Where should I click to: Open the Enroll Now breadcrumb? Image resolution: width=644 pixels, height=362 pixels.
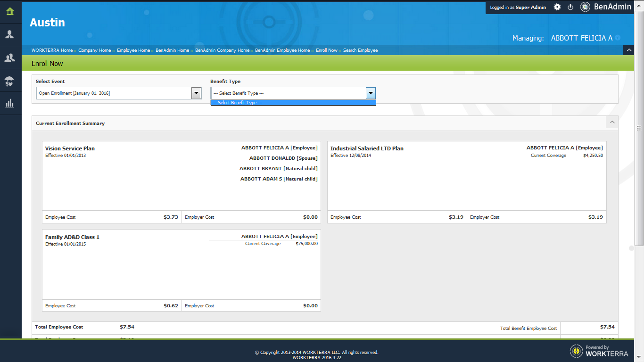click(x=327, y=50)
